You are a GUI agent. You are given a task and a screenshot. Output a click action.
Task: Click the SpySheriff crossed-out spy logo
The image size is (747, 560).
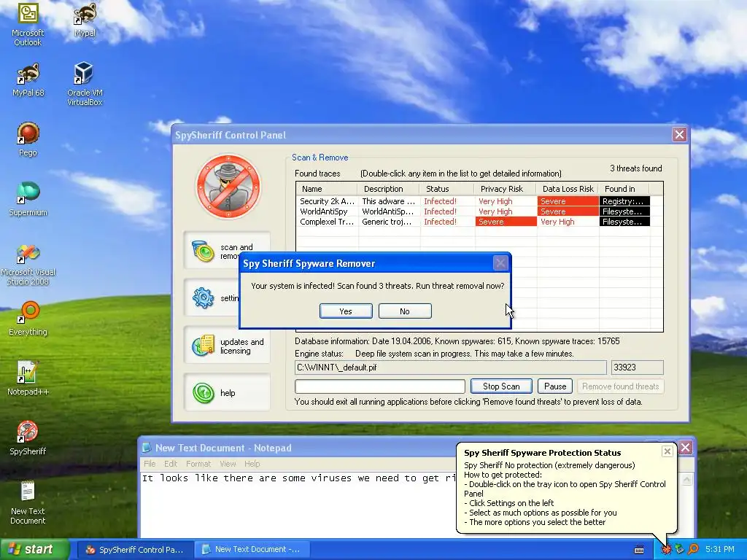(228, 186)
